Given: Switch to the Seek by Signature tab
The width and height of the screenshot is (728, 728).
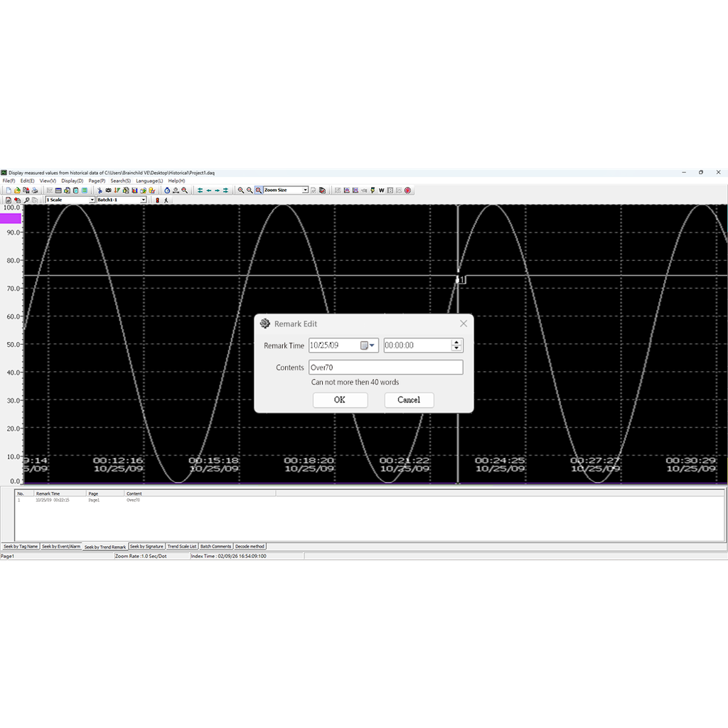Looking at the screenshot, I should [146, 546].
